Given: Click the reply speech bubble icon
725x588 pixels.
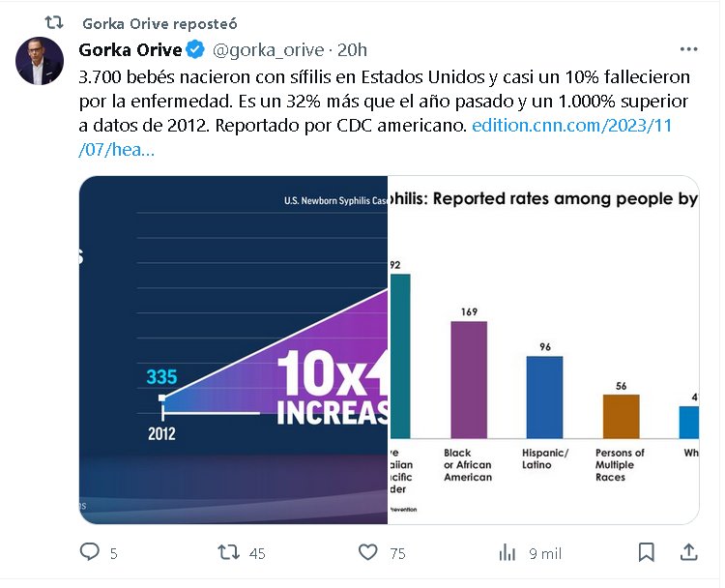Looking at the screenshot, I should [90, 552].
